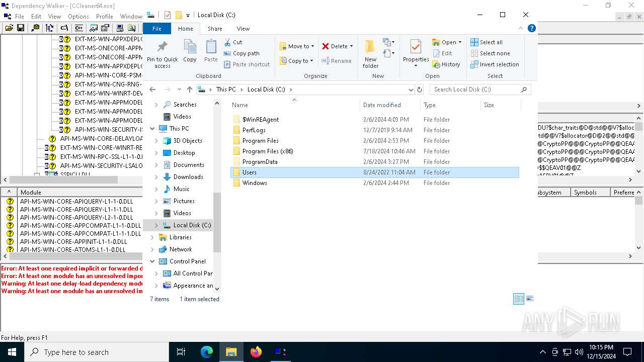Open the New item dropdown icon
Viewport: 644px width, 362px height.
(388, 42)
